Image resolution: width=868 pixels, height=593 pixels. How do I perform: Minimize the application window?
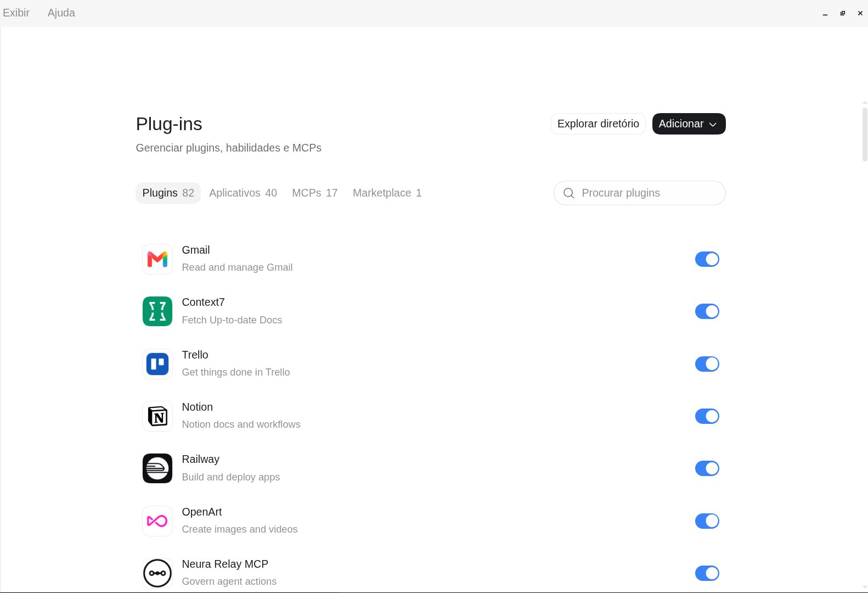click(x=825, y=13)
